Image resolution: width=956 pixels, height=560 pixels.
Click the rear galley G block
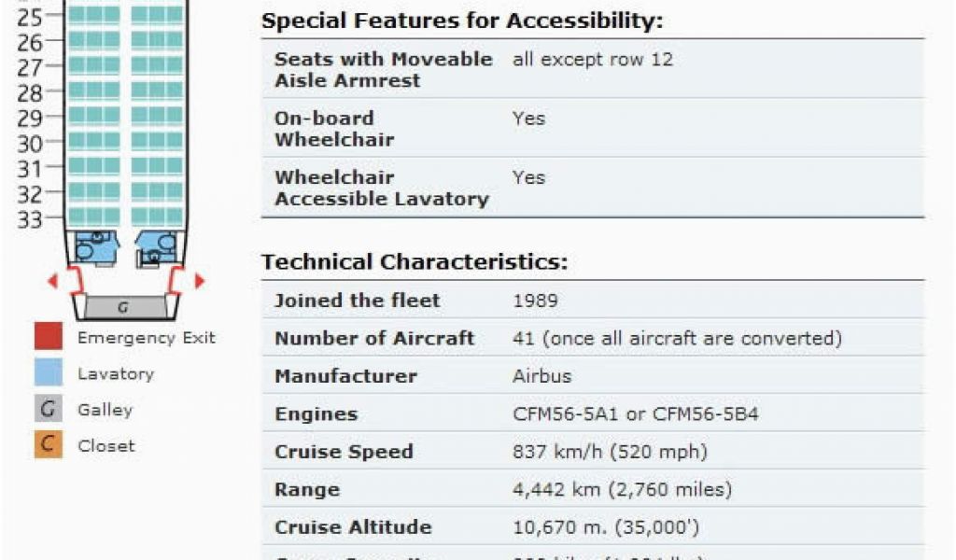coord(125,307)
